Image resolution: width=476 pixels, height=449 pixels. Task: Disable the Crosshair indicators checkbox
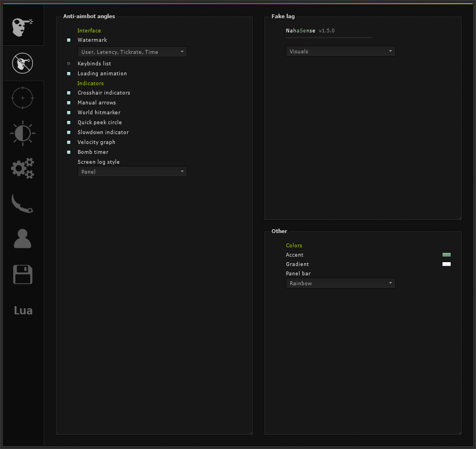[69, 93]
